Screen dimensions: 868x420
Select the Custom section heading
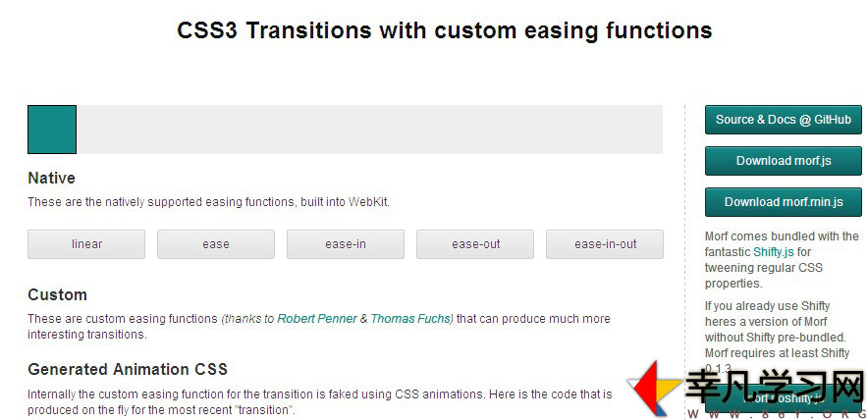point(58,295)
